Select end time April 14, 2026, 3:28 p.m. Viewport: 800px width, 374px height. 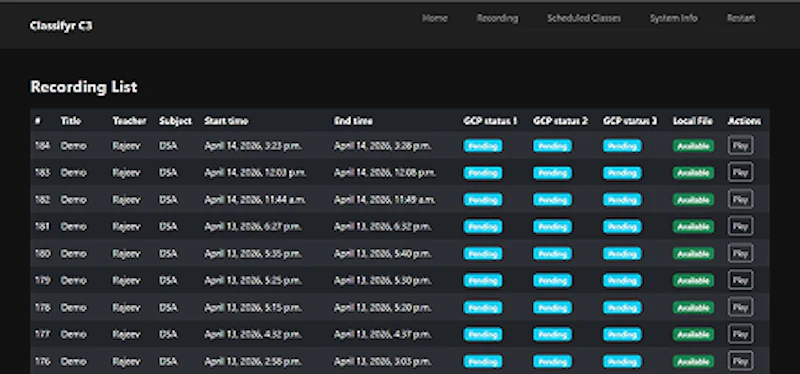pyautogui.click(x=383, y=146)
